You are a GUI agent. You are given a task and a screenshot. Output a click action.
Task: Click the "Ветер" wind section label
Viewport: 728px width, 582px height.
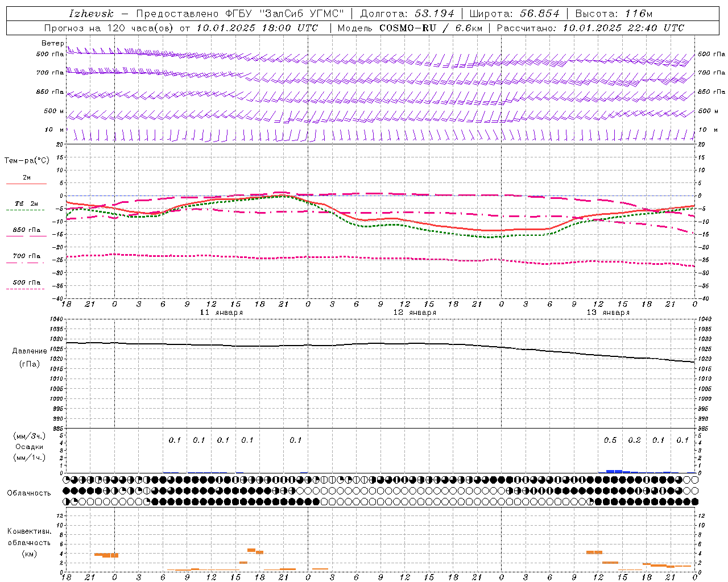(x=53, y=43)
